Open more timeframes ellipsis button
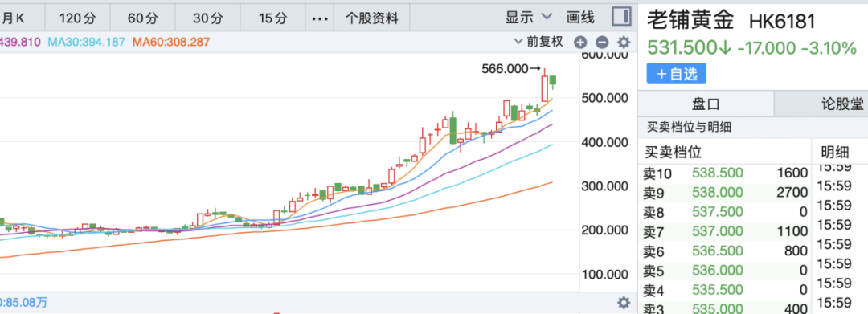This screenshot has width=868, height=314. (x=320, y=18)
